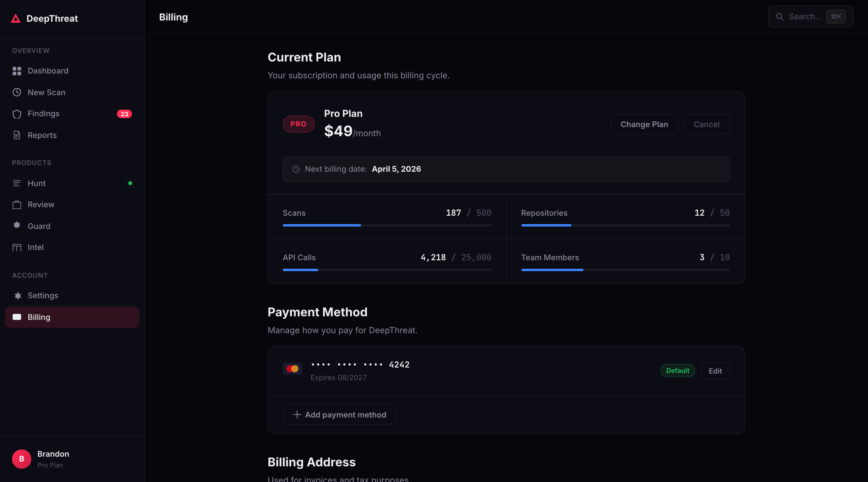Click the Findings shield icon
This screenshot has width=868, height=482.
coord(17,114)
